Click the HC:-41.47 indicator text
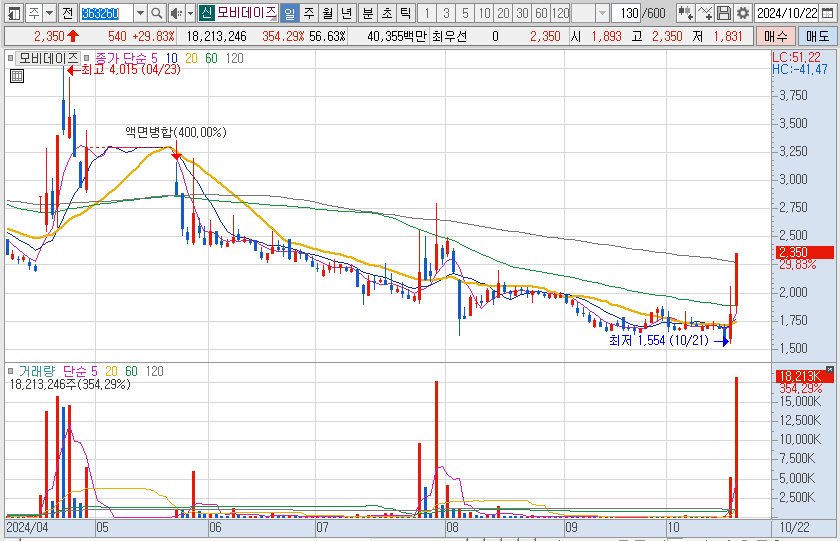The image size is (840, 541). [799, 70]
